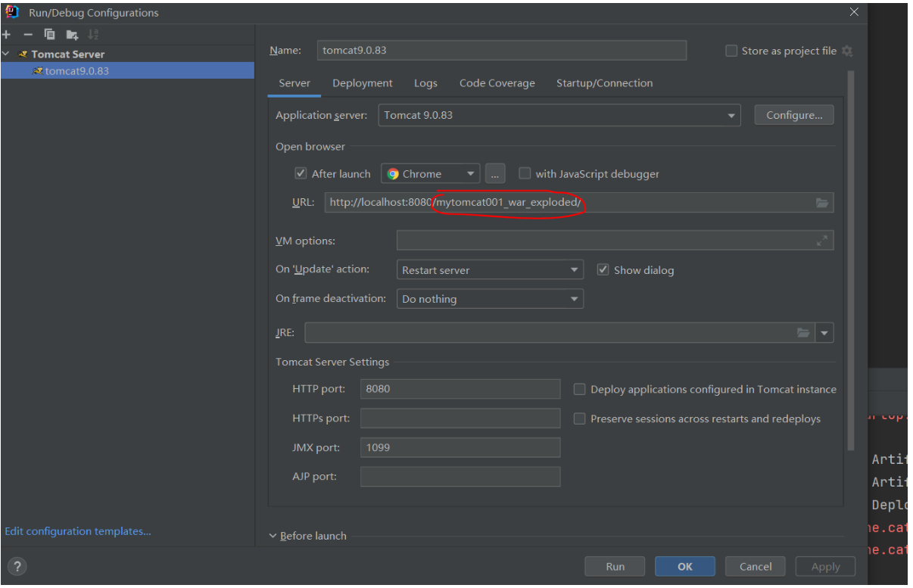
Task: Click the sort configurations icon
Action: click(x=93, y=35)
